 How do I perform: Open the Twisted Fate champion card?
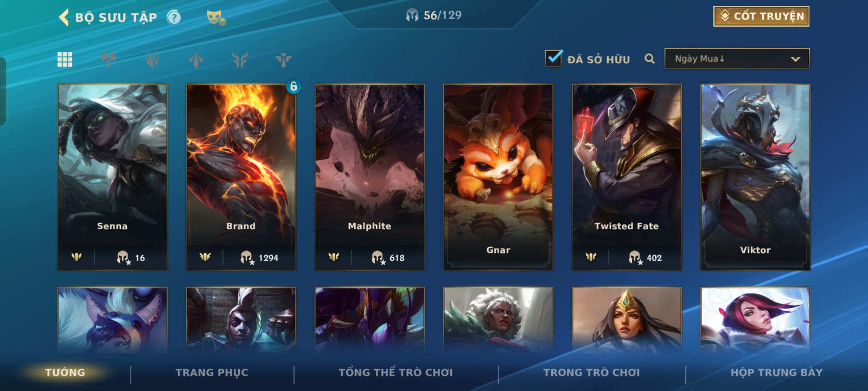pos(627,177)
